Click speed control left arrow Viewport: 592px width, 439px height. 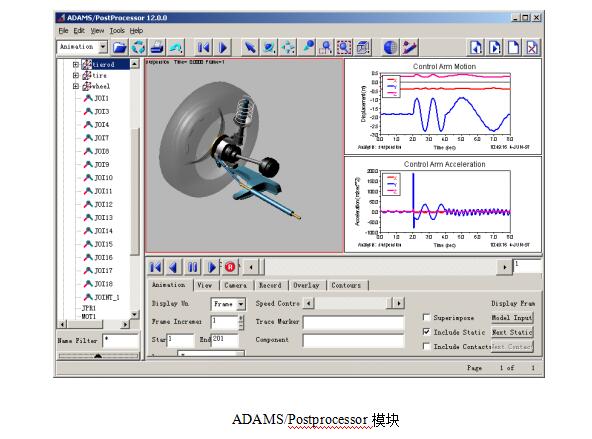coord(309,303)
